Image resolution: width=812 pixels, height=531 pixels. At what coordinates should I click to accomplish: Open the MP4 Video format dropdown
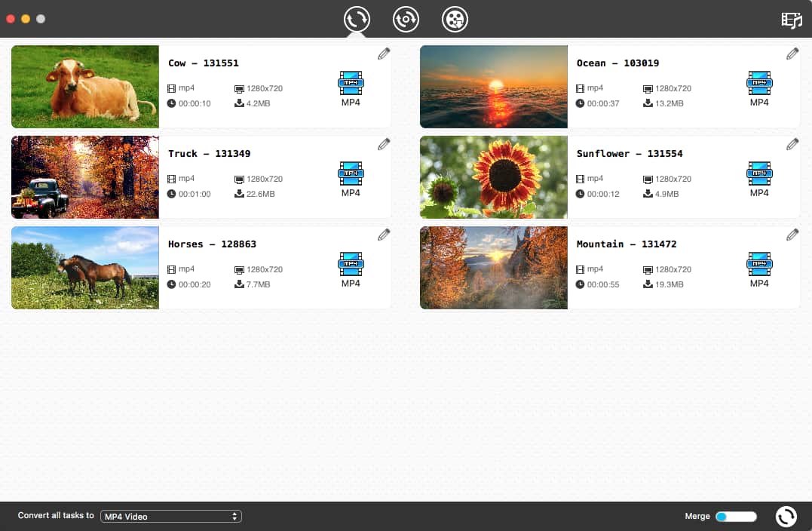171,517
